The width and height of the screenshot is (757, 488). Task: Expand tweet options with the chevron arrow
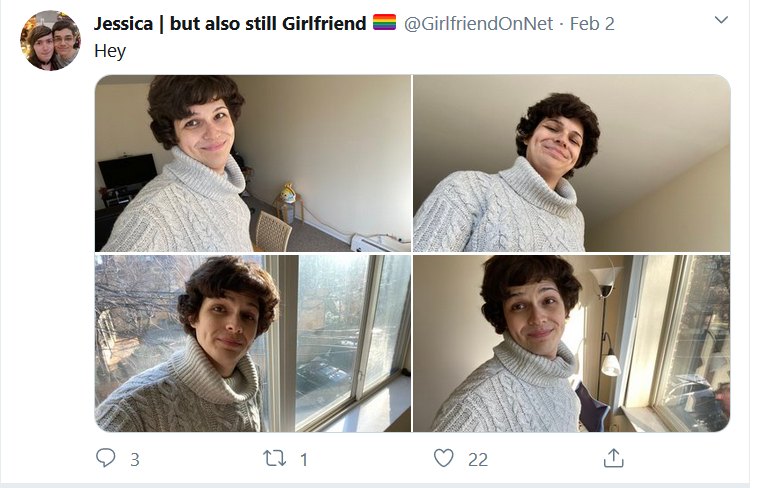point(721,20)
